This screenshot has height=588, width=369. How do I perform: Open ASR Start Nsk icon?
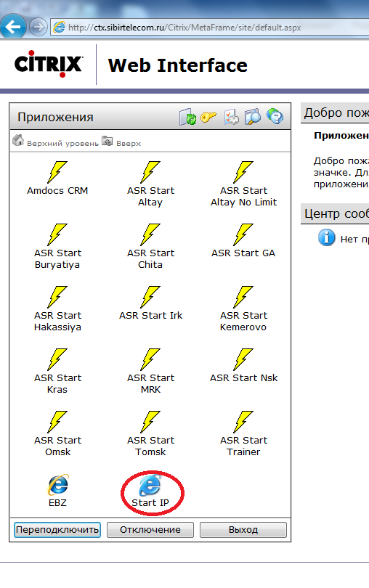point(243,360)
